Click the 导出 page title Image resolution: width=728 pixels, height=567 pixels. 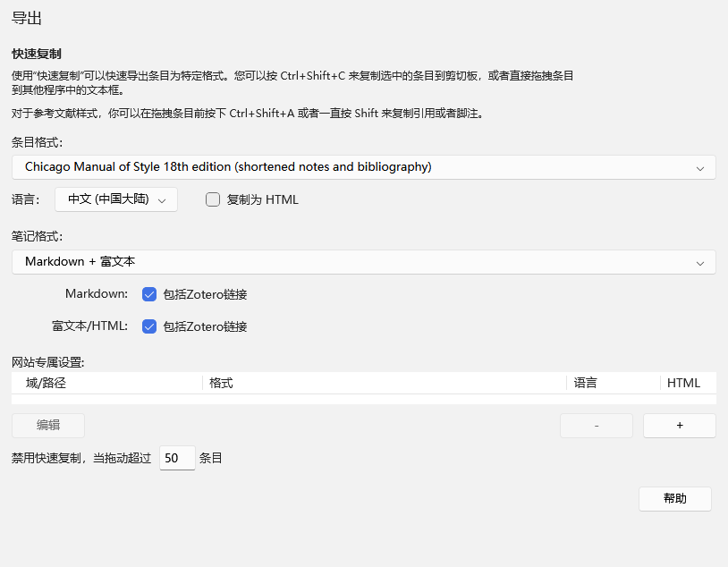click(25, 17)
